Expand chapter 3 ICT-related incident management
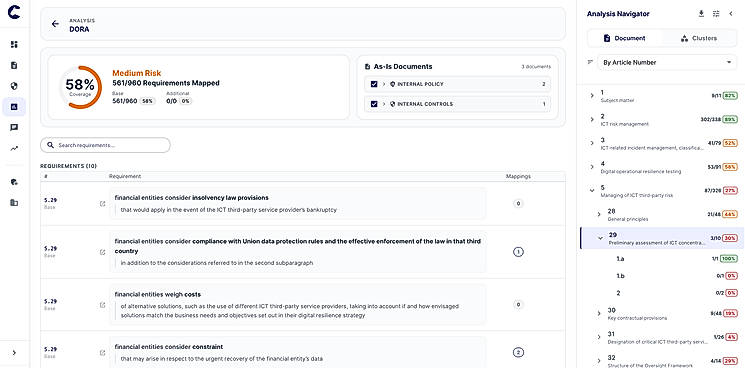Viewport: 745px width, 368px height. [592, 143]
